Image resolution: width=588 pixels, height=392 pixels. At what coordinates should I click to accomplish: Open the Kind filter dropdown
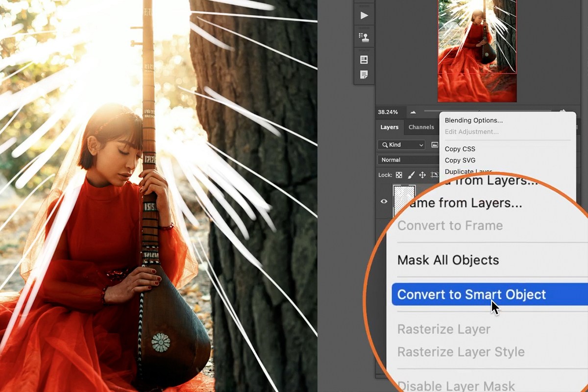[401, 145]
